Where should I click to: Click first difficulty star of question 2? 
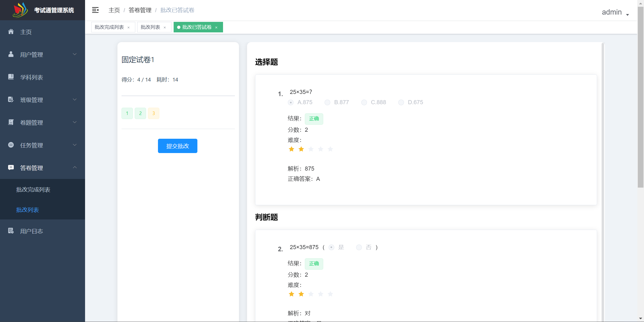click(x=291, y=294)
